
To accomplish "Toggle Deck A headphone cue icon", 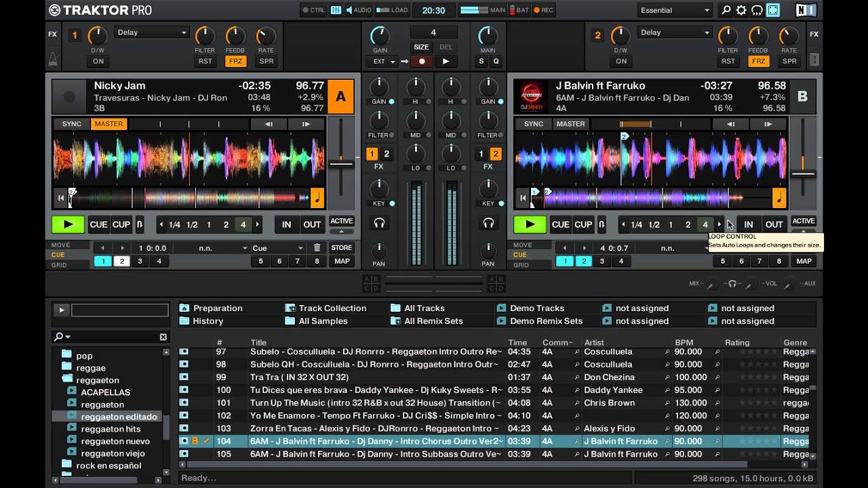I will point(379,223).
